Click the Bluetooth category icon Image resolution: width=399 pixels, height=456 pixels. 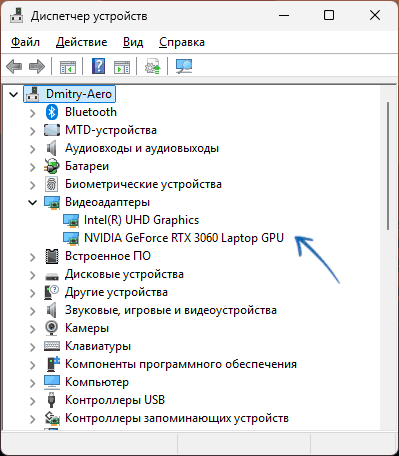click(52, 112)
